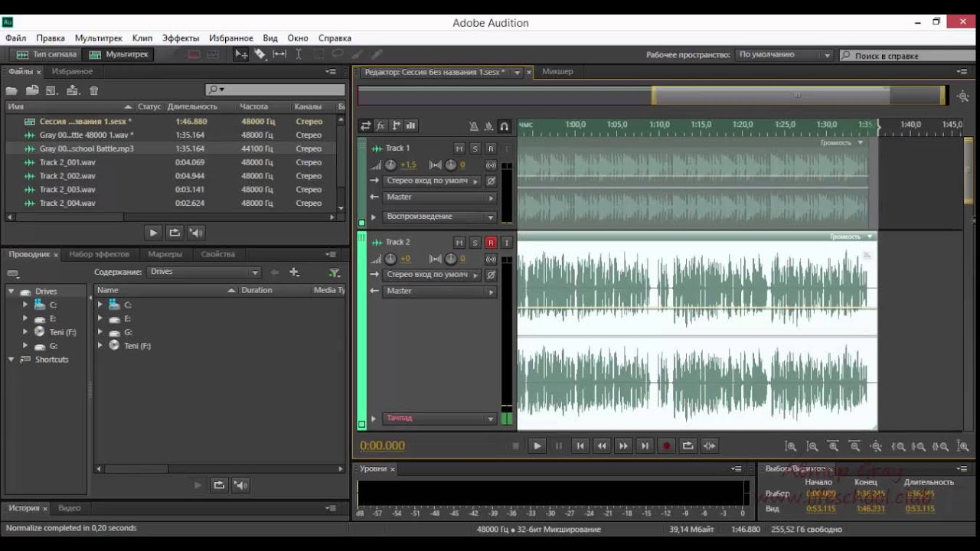Click the Open File folder icon
Screen dimensions: 980x551
(x=11, y=90)
